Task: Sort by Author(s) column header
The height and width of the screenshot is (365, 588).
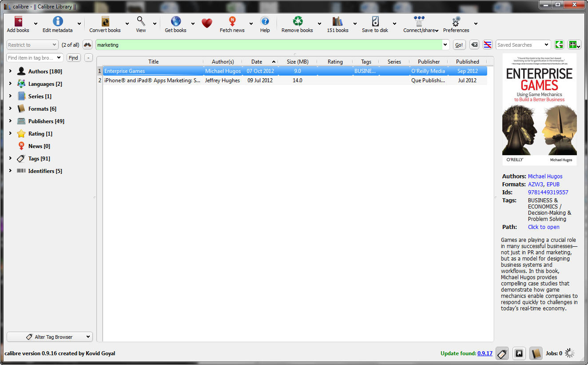Action: [223, 62]
